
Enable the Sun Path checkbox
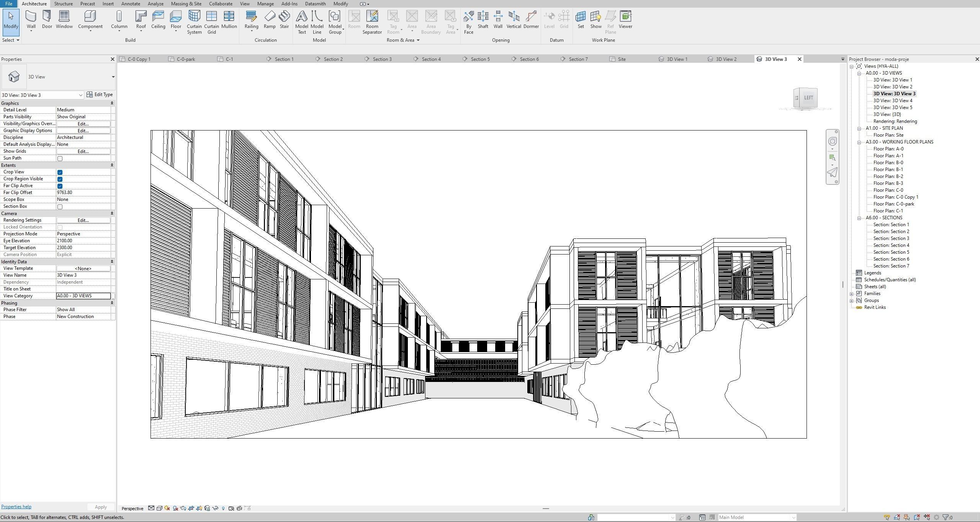coord(60,158)
